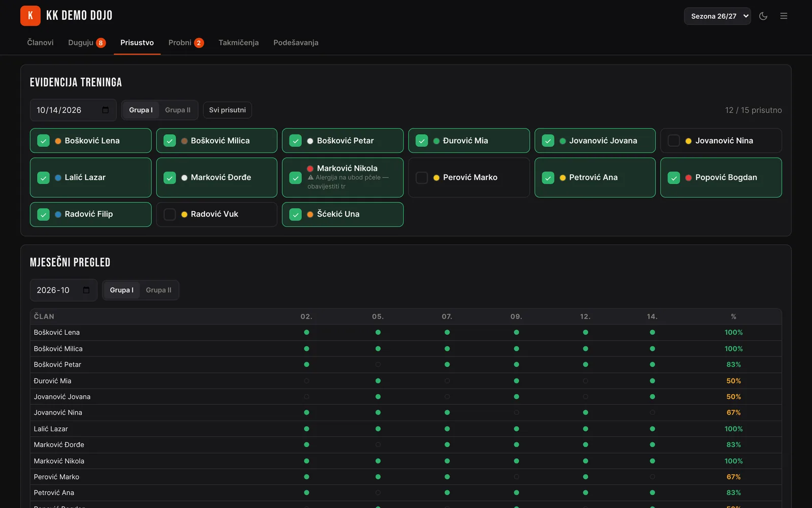
Task: Switch to Grupa II in training record
Action: pyautogui.click(x=178, y=110)
